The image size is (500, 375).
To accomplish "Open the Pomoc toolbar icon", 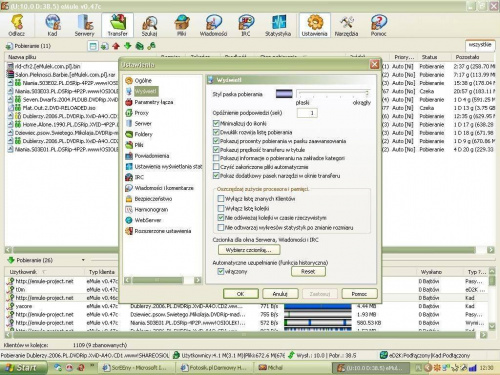I will pyautogui.click(x=379, y=25).
